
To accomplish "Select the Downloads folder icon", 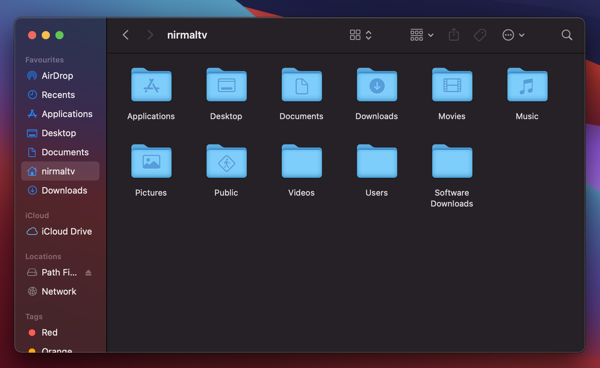I will click(377, 85).
